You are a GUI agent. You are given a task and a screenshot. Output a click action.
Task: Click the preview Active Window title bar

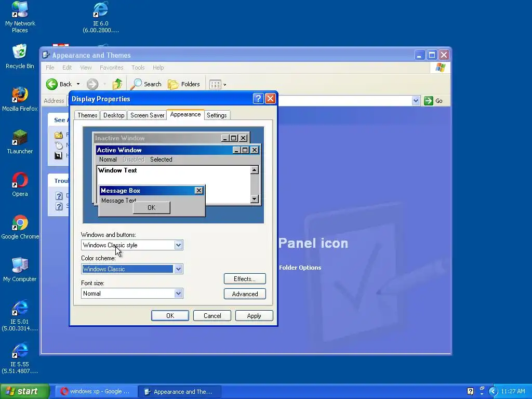pos(178,150)
